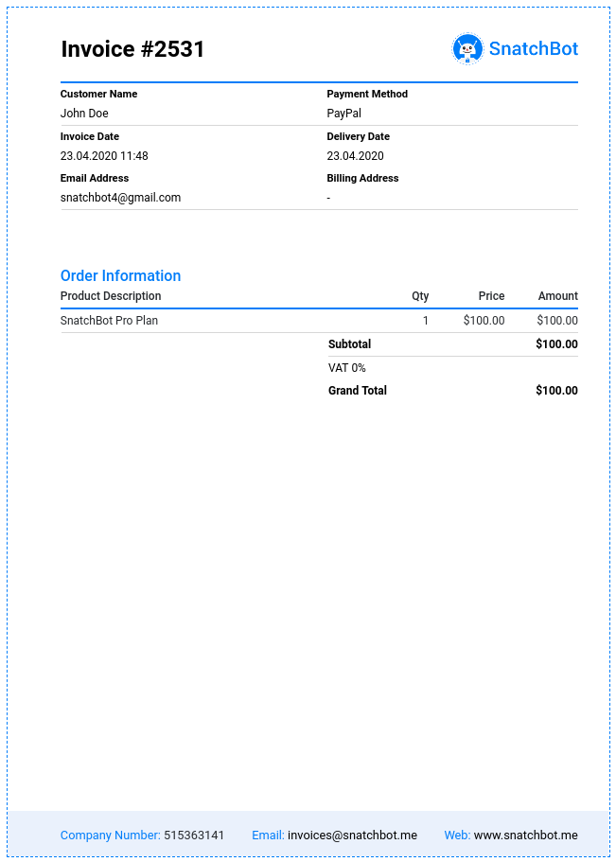Select the Invoice #2531 heading
This screenshot has width=616, height=862.
[132, 49]
